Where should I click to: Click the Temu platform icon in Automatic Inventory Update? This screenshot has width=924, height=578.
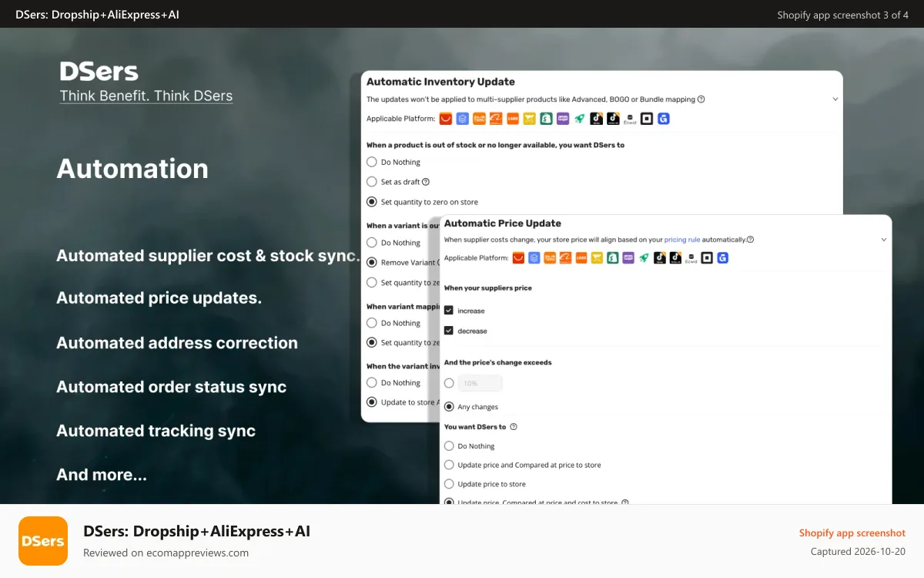point(479,119)
